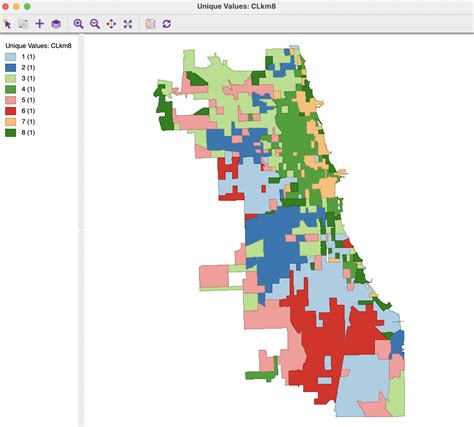Select legend label 5 (1)

pyautogui.click(x=28, y=100)
